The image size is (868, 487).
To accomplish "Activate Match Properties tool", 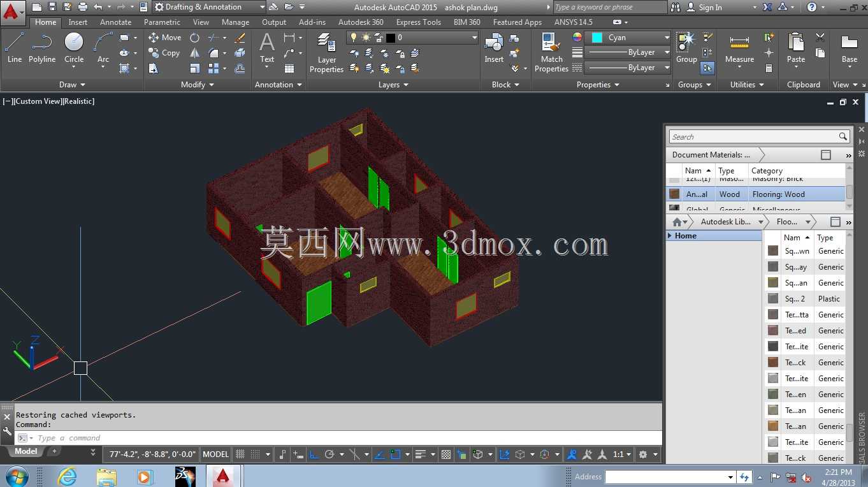I will pyautogui.click(x=551, y=52).
